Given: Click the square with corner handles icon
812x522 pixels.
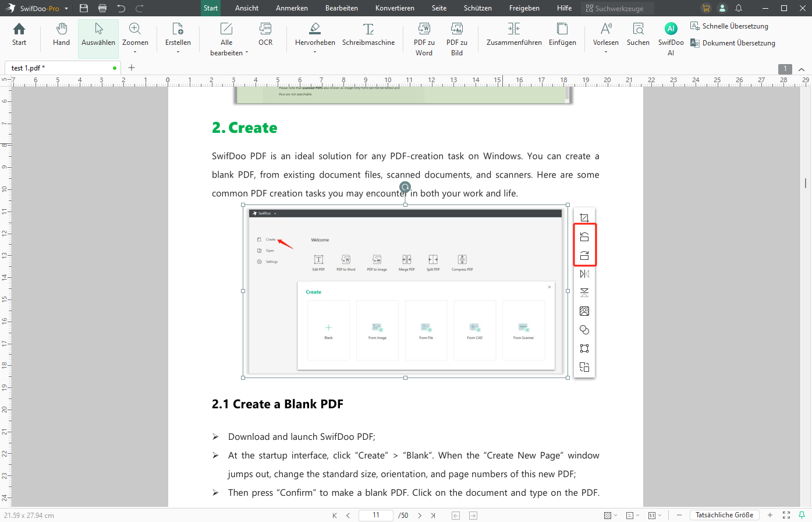Looking at the screenshot, I should (x=584, y=348).
